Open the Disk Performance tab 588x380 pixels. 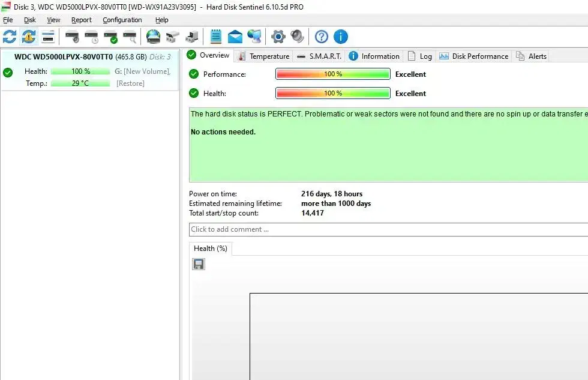pyautogui.click(x=474, y=56)
